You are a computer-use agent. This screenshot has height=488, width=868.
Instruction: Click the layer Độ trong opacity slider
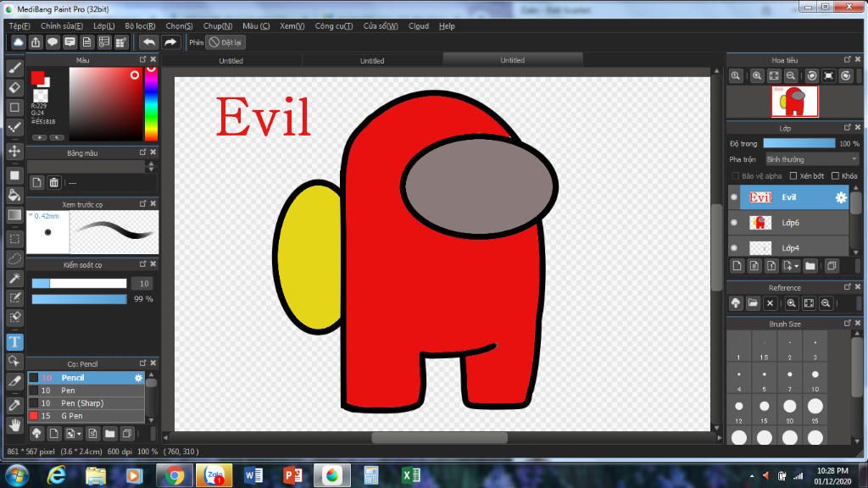(798, 143)
